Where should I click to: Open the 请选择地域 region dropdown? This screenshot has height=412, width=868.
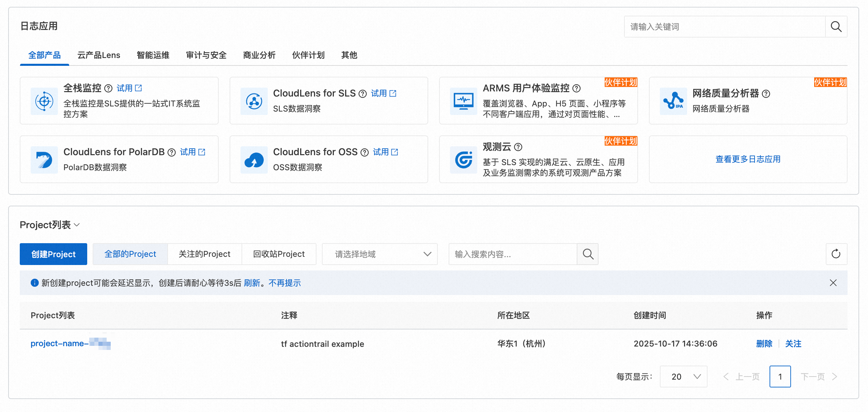[x=379, y=254]
